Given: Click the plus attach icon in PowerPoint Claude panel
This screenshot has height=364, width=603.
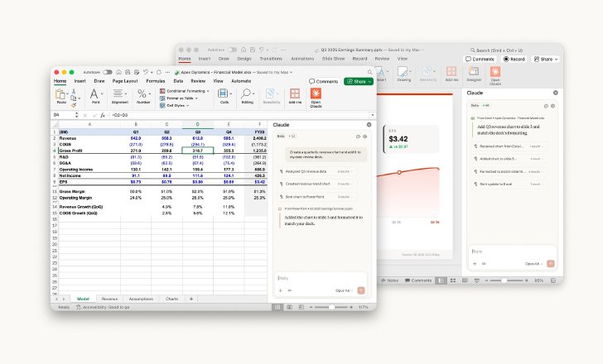Looking at the screenshot, I should [x=475, y=264].
